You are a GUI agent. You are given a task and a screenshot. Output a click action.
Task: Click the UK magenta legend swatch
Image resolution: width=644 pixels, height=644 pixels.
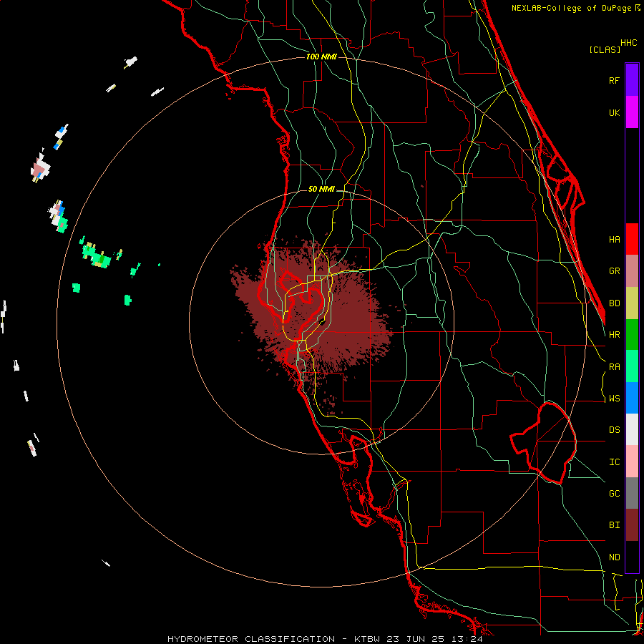(x=632, y=112)
